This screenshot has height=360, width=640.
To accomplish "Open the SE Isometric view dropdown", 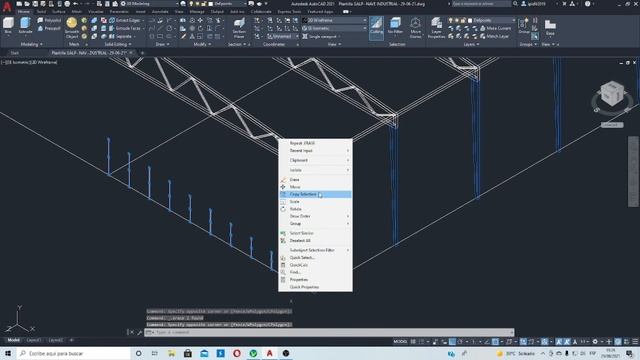I will click(335, 28).
